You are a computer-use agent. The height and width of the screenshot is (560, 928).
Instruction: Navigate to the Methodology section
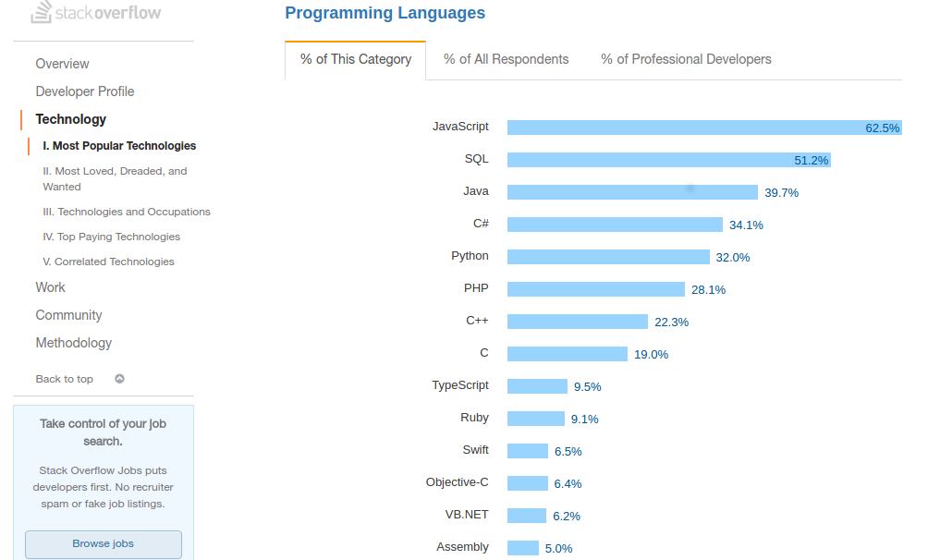coord(74,343)
